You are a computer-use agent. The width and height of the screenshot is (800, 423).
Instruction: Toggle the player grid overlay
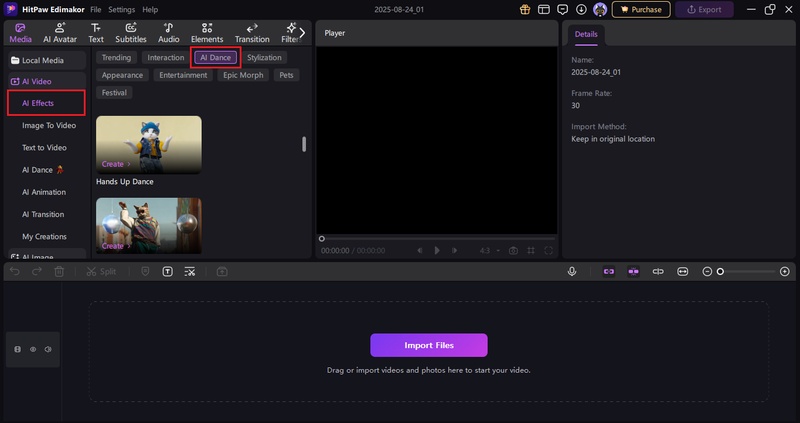pos(531,251)
